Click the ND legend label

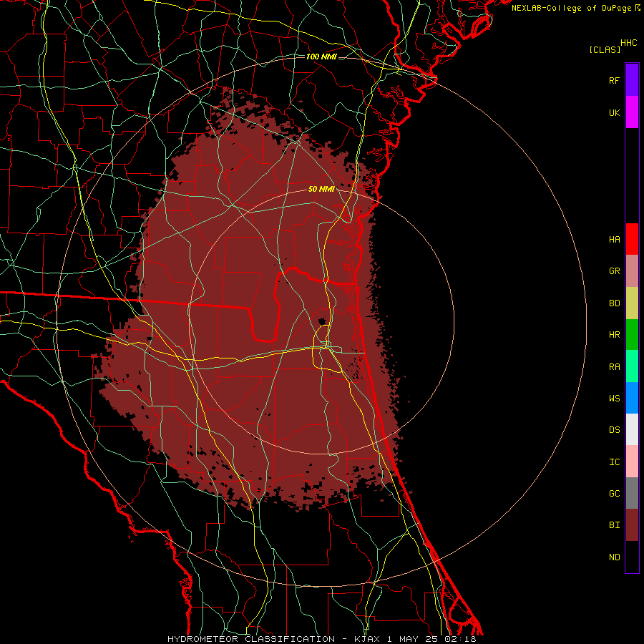click(614, 557)
